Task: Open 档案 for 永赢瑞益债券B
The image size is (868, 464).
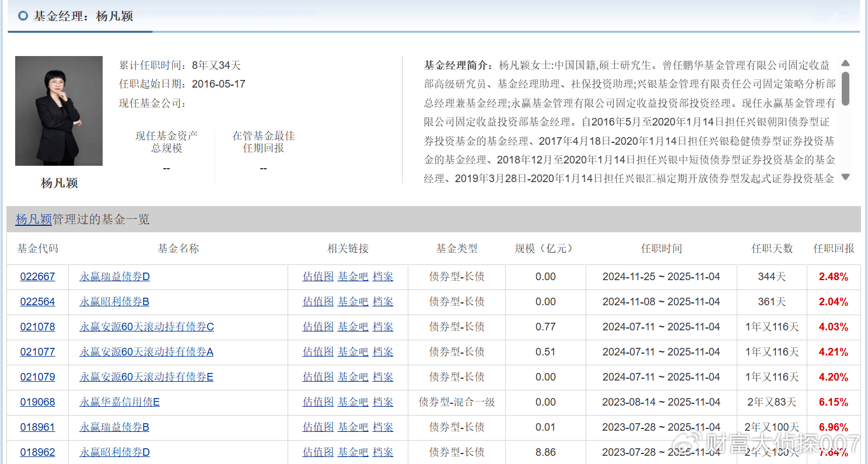Action: click(x=383, y=427)
